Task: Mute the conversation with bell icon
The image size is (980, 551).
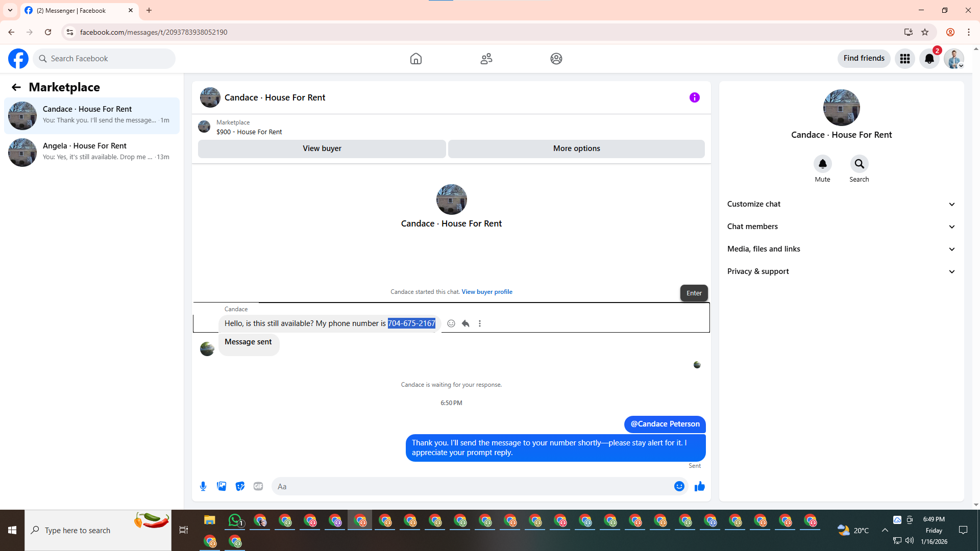Action: 822,164
